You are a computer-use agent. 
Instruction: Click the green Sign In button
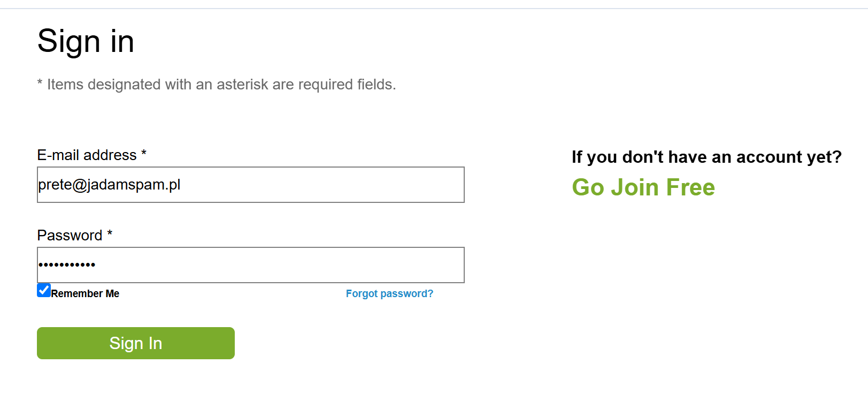(136, 343)
